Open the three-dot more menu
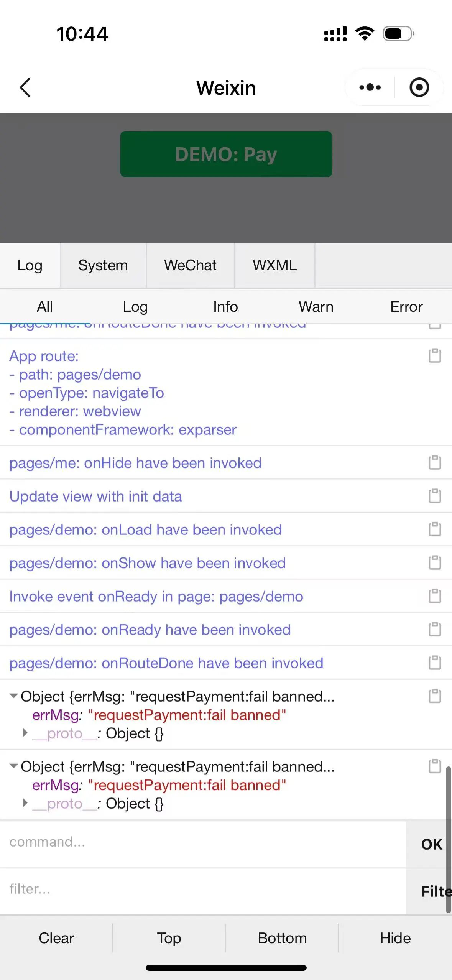 point(370,87)
